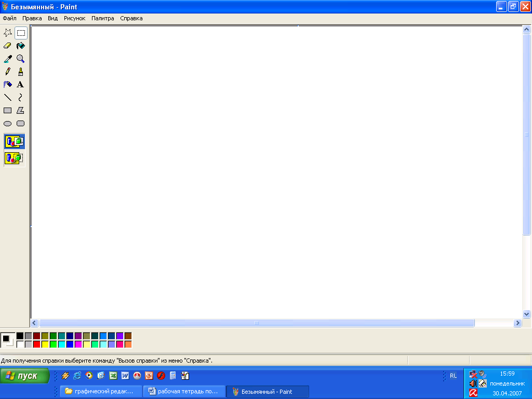
Task: Pick the Airbrush spray tool
Action: 8,85
